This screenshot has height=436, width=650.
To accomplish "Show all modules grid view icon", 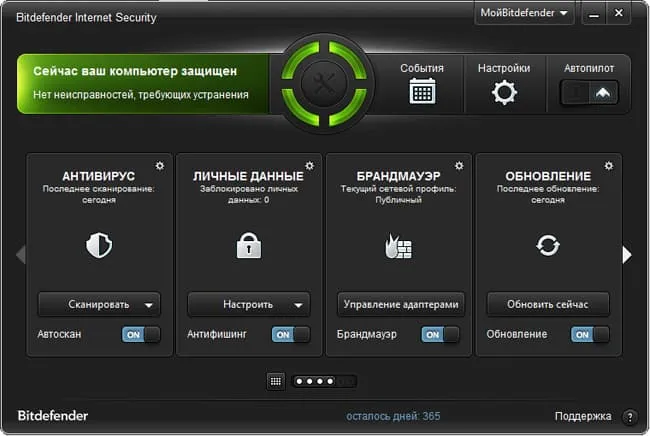I will pyautogui.click(x=276, y=381).
